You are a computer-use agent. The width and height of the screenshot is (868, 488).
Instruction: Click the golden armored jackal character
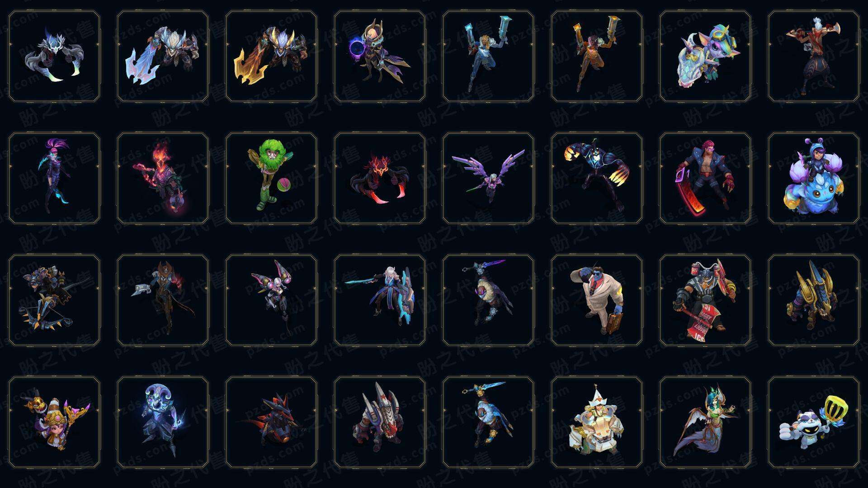[x=814, y=300]
